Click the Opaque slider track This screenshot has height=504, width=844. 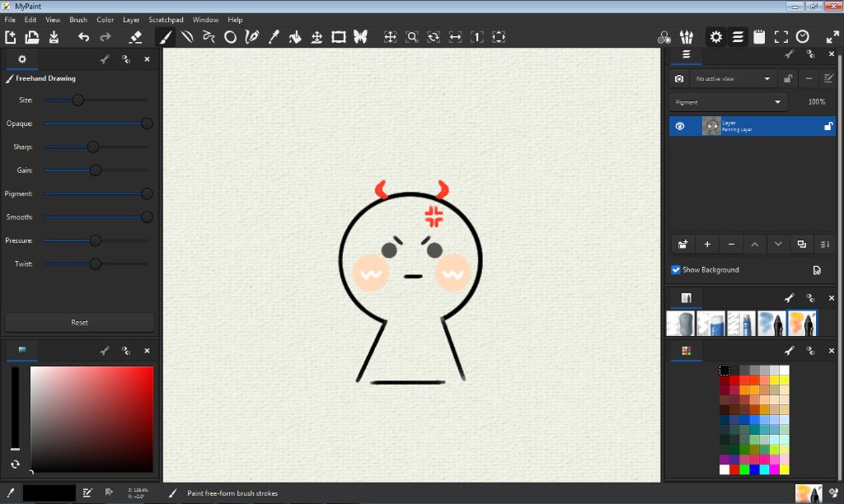[95, 124]
